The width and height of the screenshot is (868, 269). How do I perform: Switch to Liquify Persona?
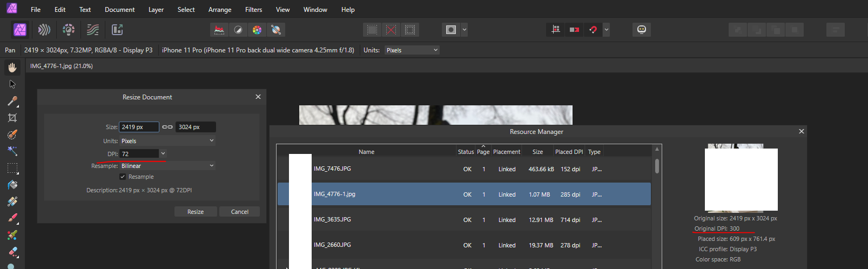[44, 30]
